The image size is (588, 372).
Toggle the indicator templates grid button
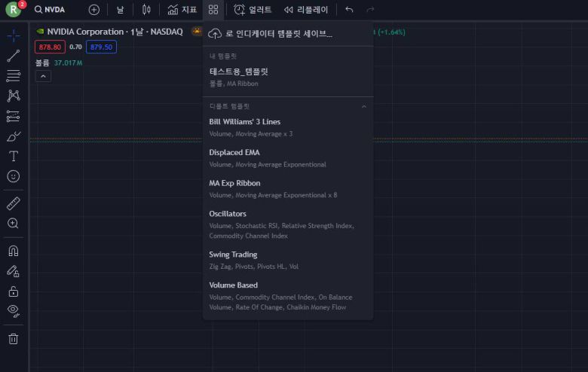(213, 10)
